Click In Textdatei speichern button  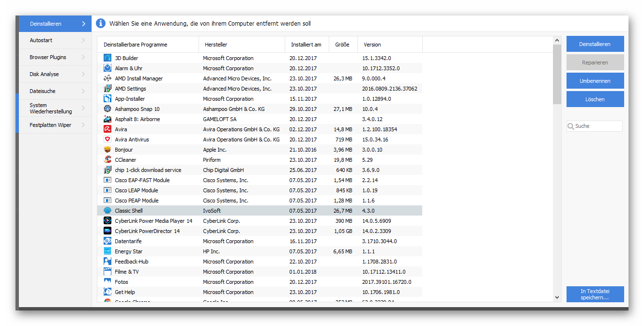[x=595, y=295]
